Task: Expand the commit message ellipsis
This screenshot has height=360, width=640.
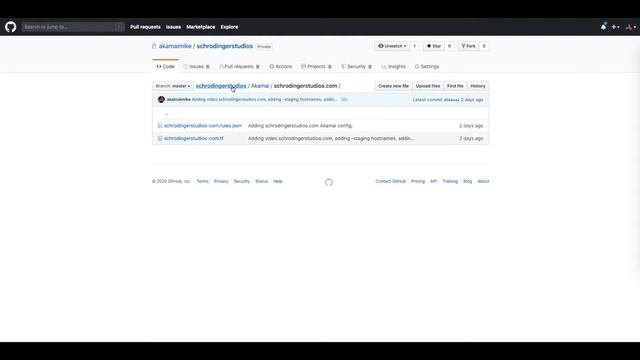Action: point(344,100)
